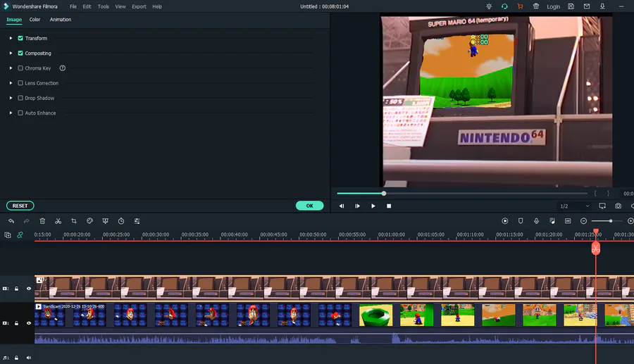Open the Help menu

[157, 6]
